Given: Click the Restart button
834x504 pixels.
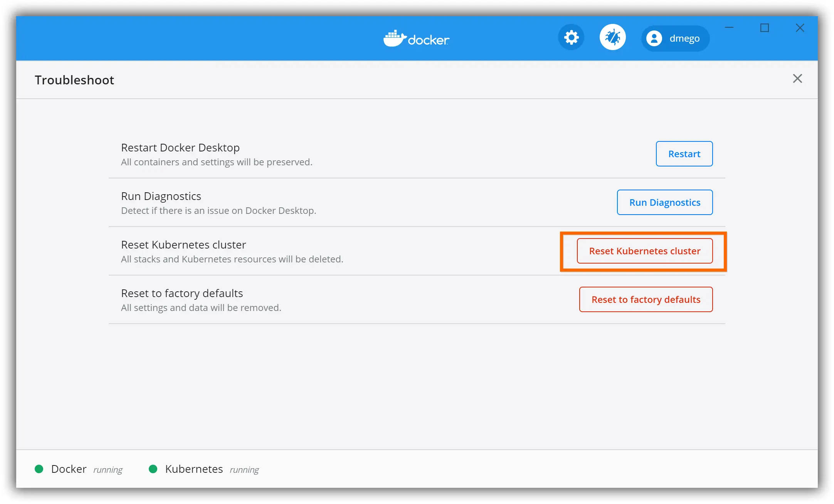Looking at the screenshot, I should pyautogui.click(x=684, y=154).
